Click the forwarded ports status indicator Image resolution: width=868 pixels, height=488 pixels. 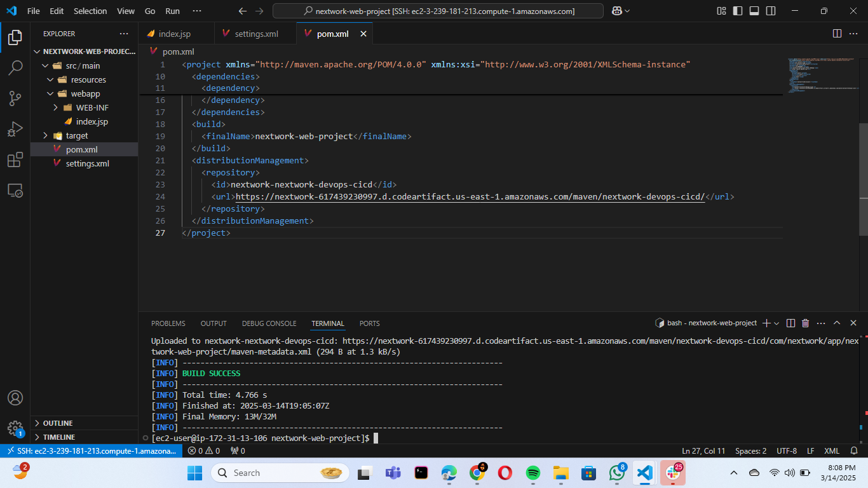238,451
